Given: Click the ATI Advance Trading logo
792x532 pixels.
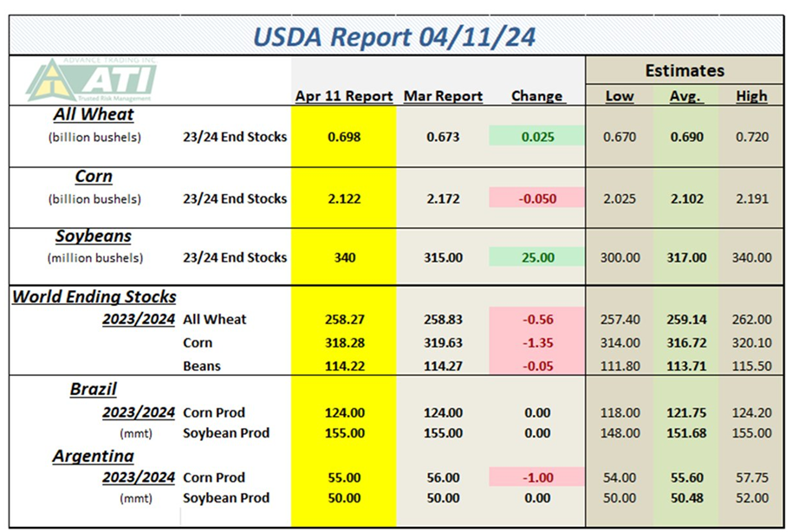Looking at the screenshot, I should (92, 80).
